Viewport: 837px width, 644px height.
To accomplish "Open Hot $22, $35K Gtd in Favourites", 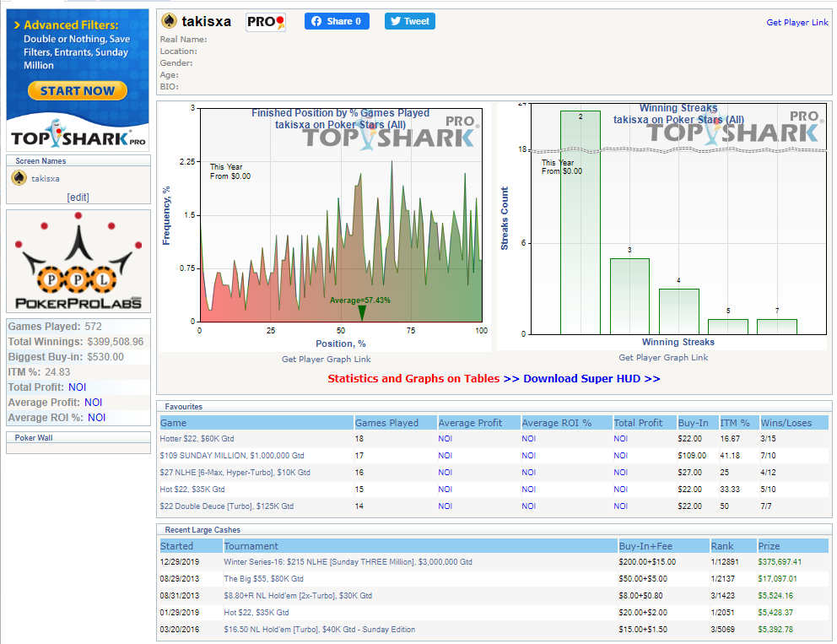I will tap(192, 490).
